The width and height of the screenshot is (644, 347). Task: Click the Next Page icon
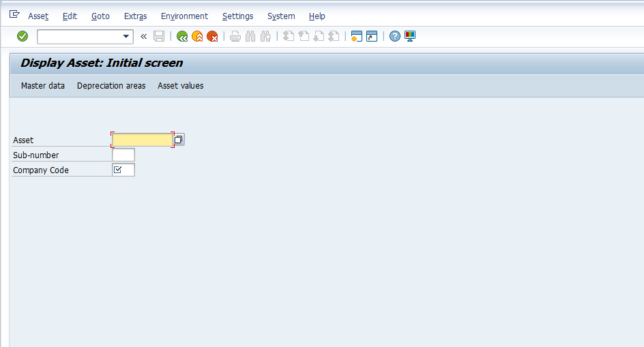(319, 37)
